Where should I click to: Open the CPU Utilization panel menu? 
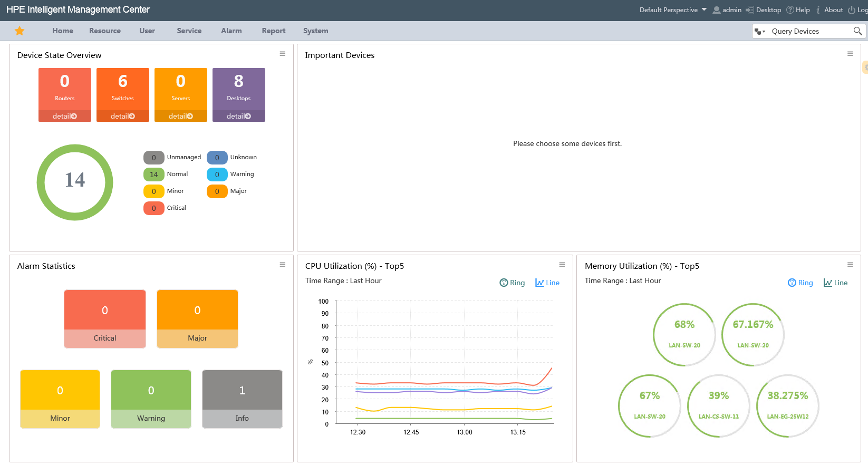click(x=562, y=265)
